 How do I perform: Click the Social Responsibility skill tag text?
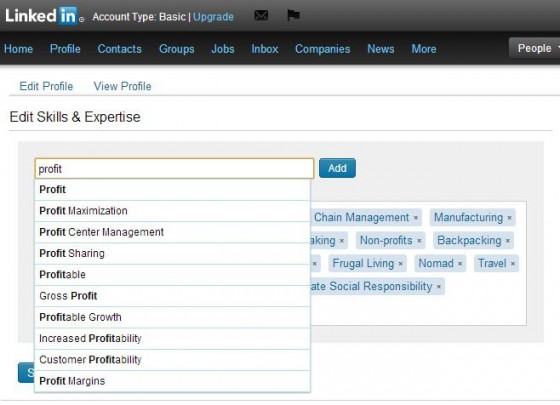[x=371, y=286]
